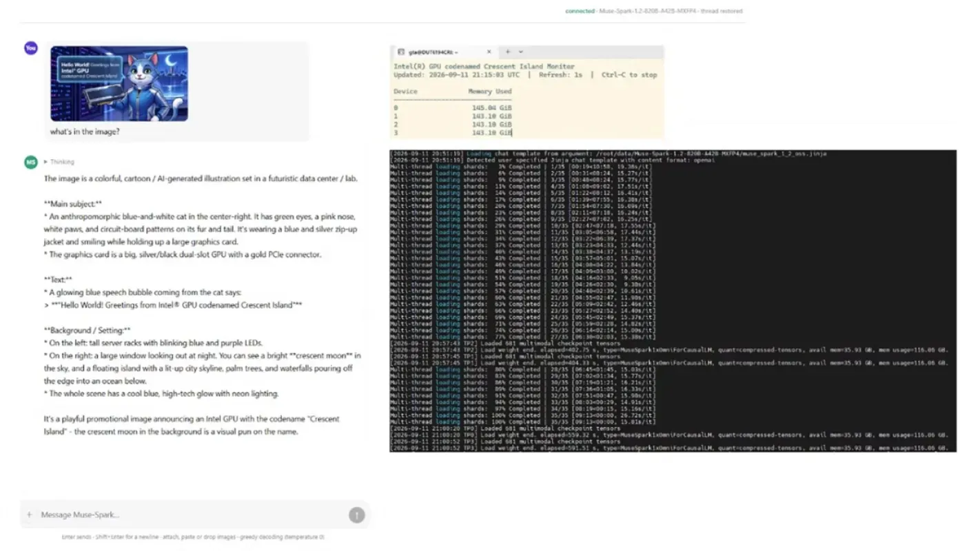Click the '**Background / Setting:**' heading
The image size is (980, 551).
[87, 331]
